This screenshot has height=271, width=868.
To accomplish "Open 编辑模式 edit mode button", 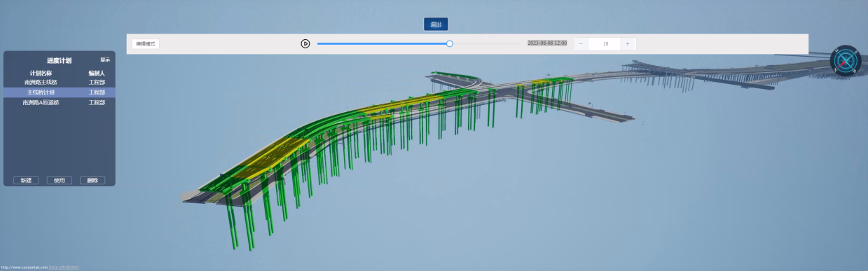I will [146, 43].
